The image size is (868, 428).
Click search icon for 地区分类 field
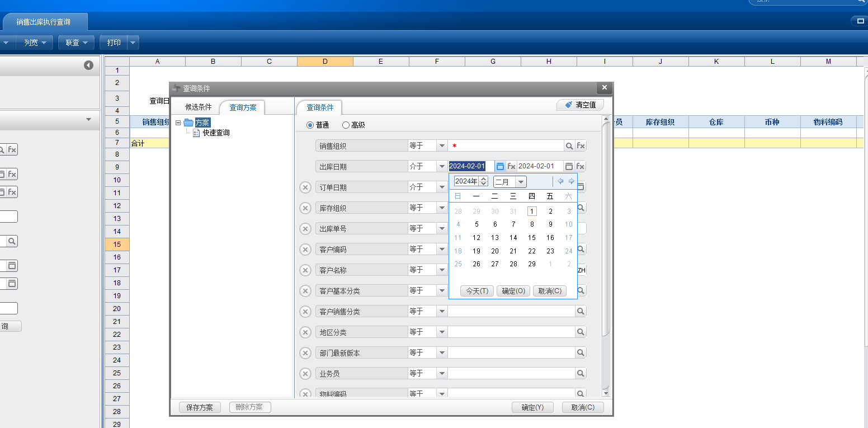click(x=581, y=332)
